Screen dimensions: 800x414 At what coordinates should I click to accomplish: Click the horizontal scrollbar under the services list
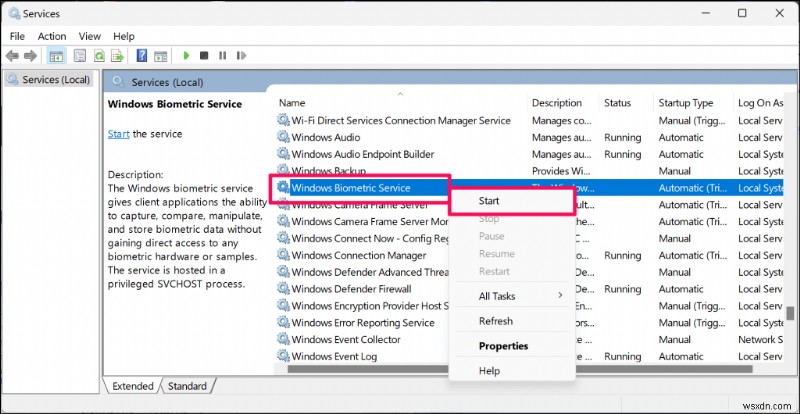tap(520, 369)
